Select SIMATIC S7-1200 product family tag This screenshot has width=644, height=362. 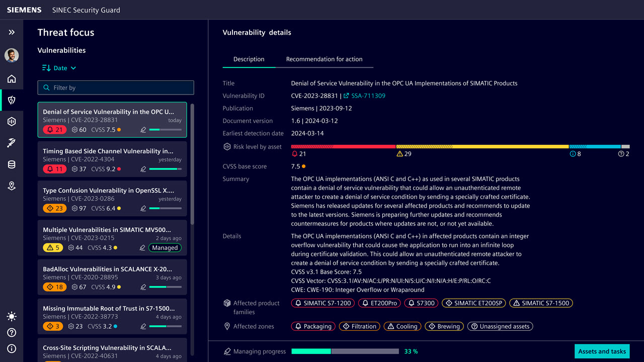click(x=323, y=303)
